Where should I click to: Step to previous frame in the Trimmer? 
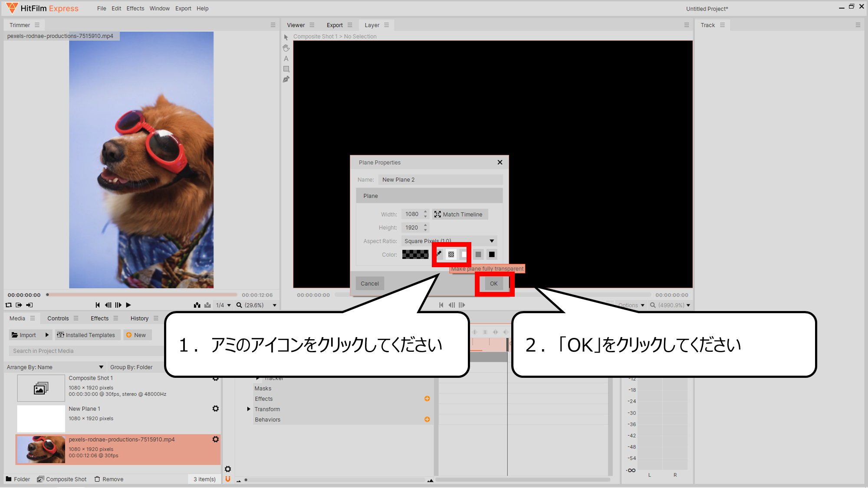click(x=108, y=305)
